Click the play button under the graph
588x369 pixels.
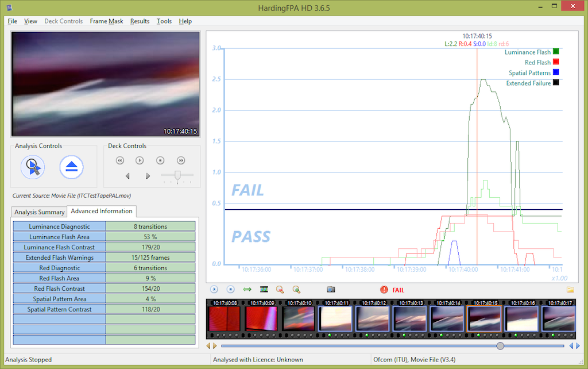pyautogui.click(x=214, y=290)
